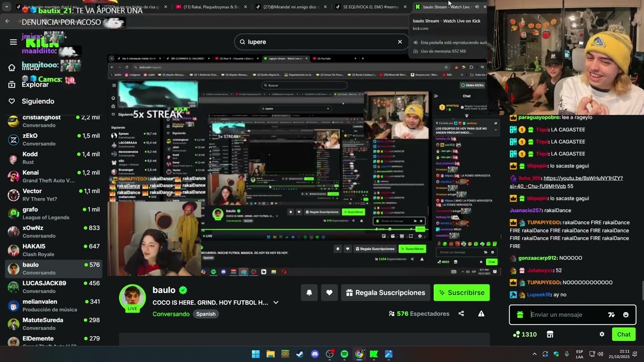Click gonzaacarp912 username in chat
The width and height of the screenshot is (644, 362).
tap(538, 258)
